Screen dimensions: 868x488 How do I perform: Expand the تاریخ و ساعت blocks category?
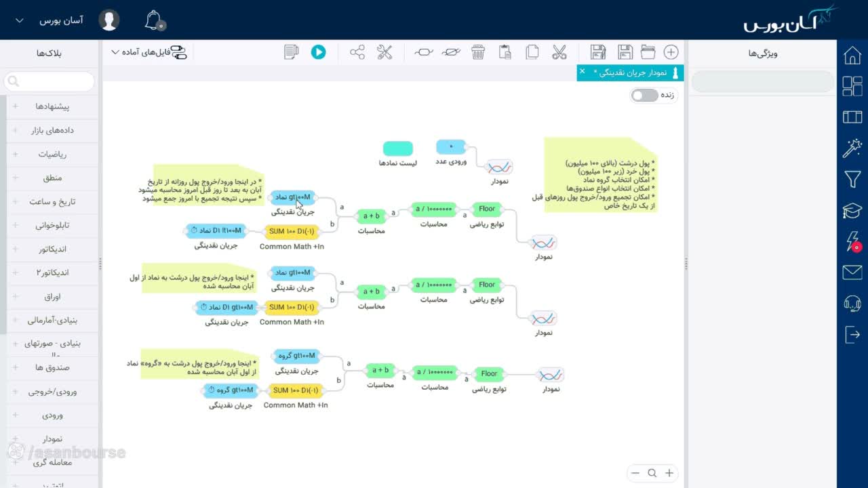pyautogui.click(x=51, y=201)
